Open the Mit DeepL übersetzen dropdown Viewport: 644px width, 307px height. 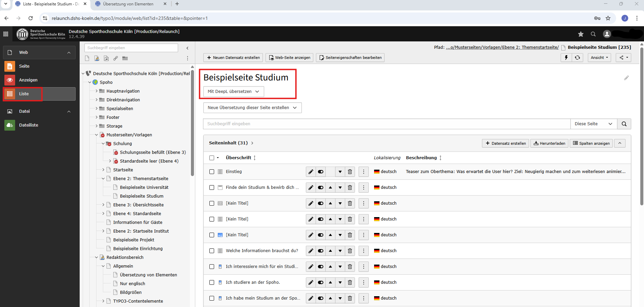[234, 92]
